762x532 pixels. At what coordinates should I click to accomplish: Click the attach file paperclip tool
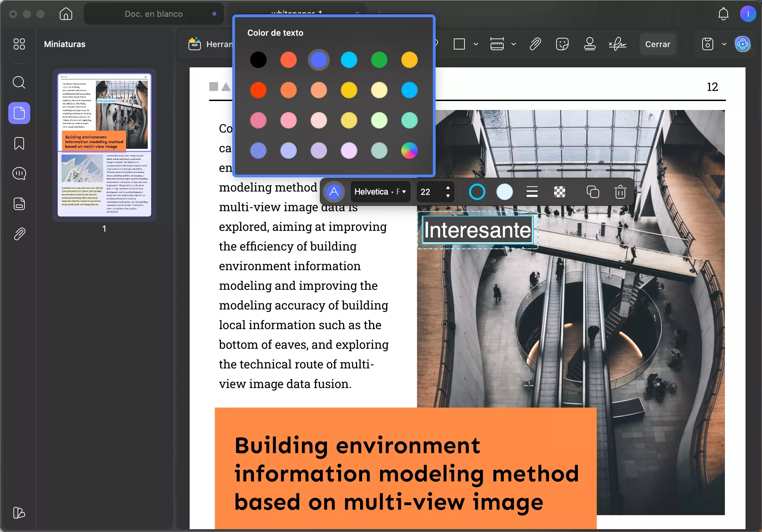[x=535, y=44]
